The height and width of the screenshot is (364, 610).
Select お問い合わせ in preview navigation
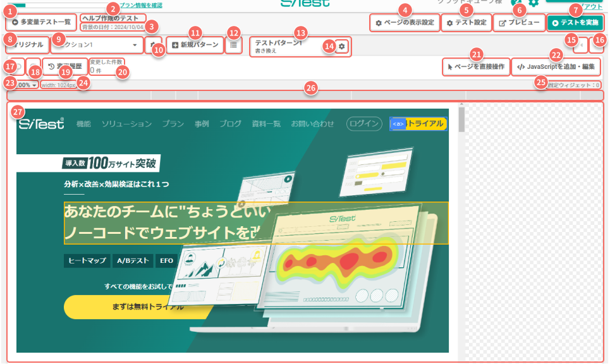312,124
